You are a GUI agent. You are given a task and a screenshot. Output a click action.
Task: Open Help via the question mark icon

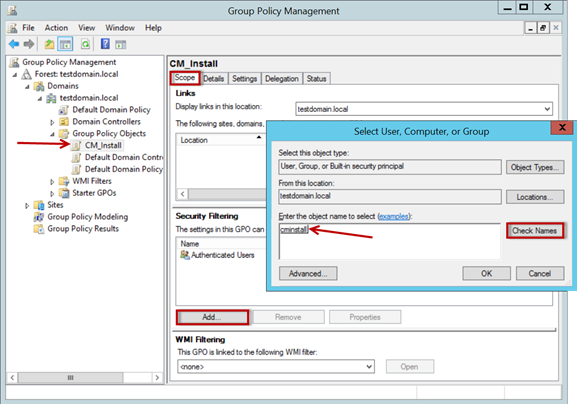[105, 44]
